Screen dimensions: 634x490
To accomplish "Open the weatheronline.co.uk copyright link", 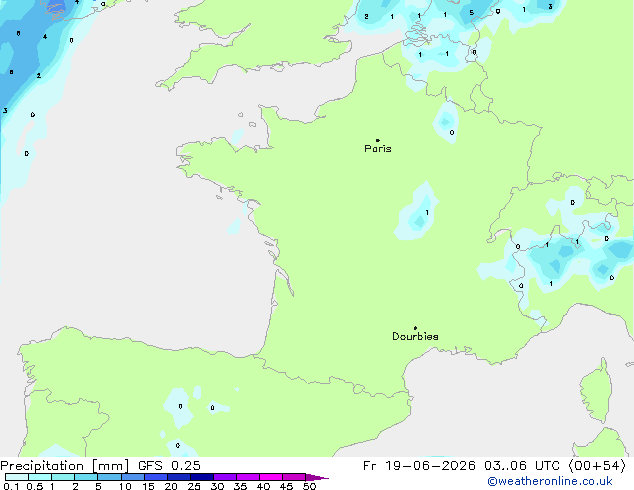I will tap(549, 481).
